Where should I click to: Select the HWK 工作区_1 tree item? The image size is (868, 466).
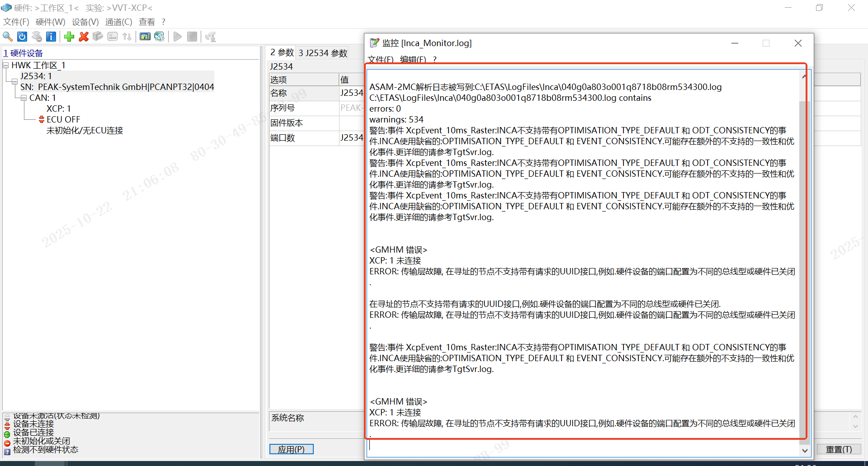point(38,66)
